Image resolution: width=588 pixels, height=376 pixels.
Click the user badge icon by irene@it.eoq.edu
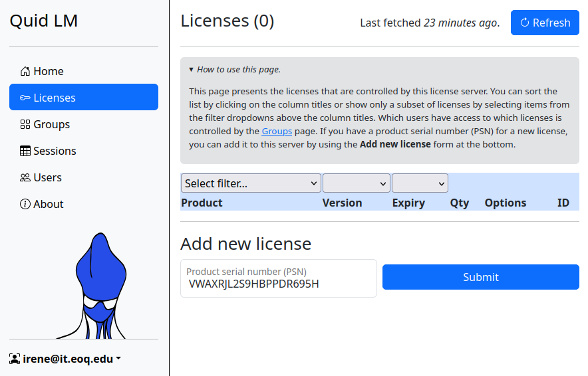tap(15, 359)
